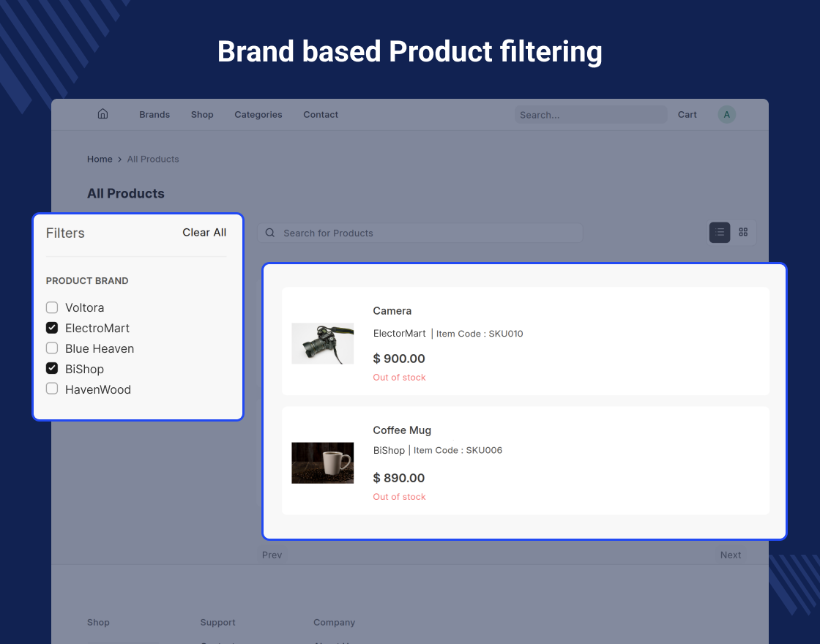Open the Camera product thumbnail
The width and height of the screenshot is (820, 644).
pyautogui.click(x=323, y=343)
